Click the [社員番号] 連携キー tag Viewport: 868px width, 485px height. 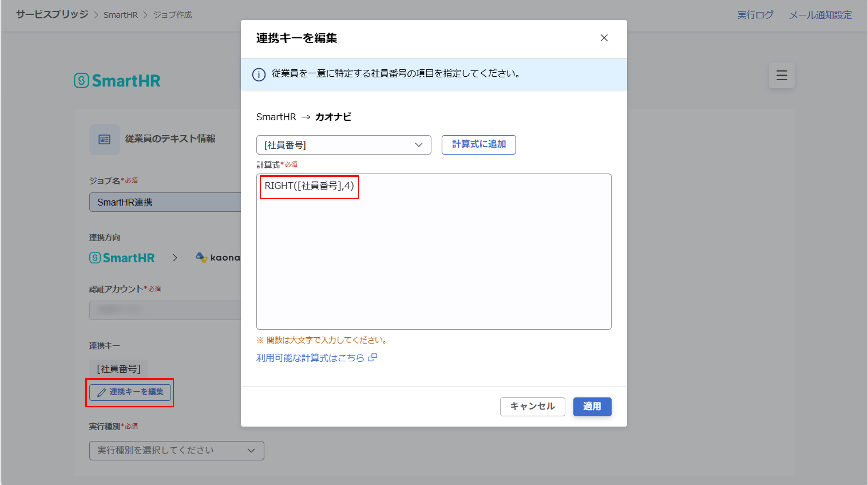[119, 369]
